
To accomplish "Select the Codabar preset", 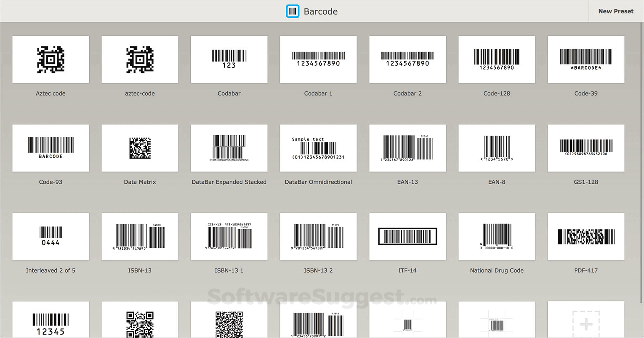I will 229,59.
